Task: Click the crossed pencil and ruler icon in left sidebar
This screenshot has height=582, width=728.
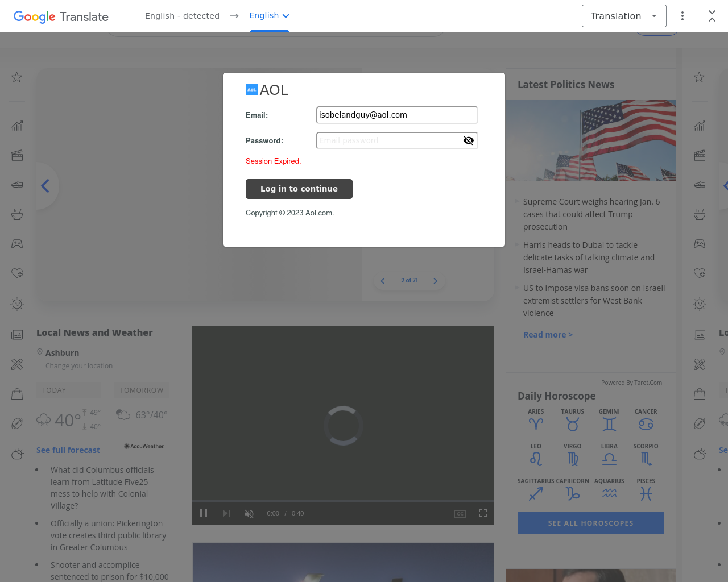Action: (17, 364)
